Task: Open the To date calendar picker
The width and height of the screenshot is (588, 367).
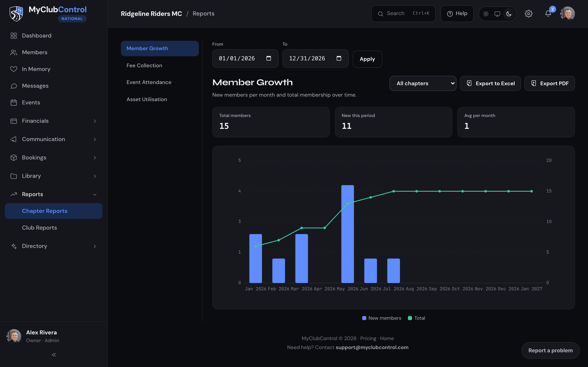Action: pyautogui.click(x=339, y=58)
